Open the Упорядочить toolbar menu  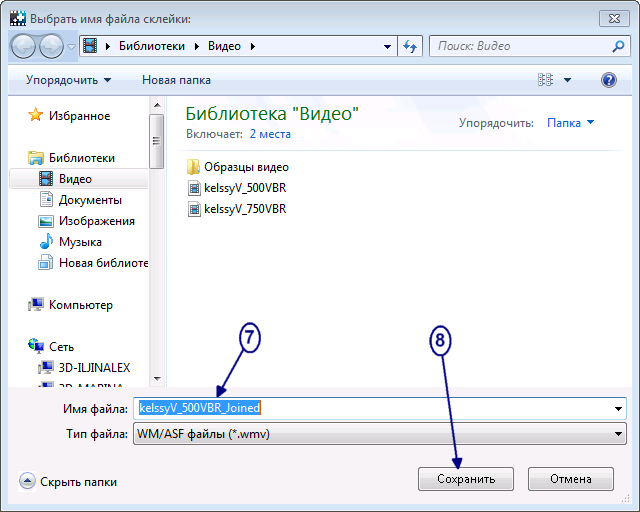pyautogui.click(x=68, y=80)
